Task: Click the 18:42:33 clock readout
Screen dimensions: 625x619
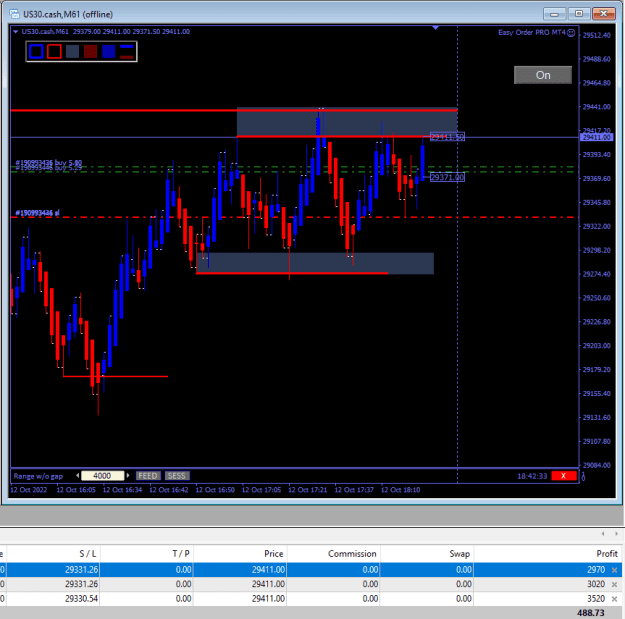Action: coord(532,476)
